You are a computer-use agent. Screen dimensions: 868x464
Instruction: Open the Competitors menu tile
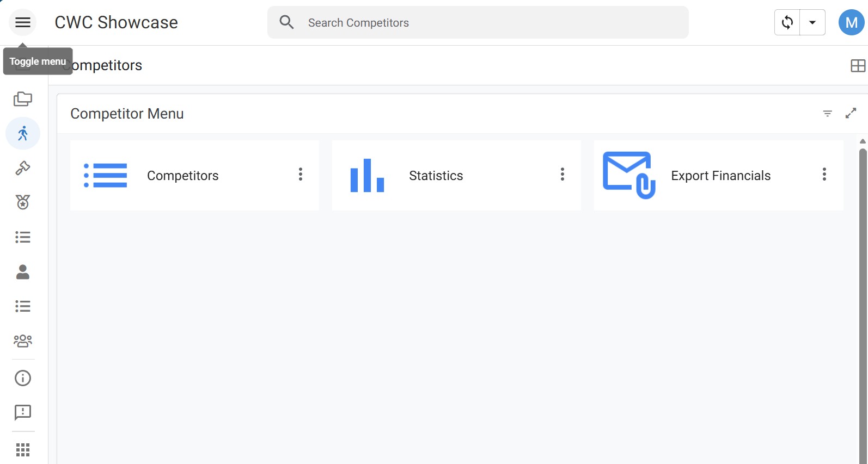182,176
